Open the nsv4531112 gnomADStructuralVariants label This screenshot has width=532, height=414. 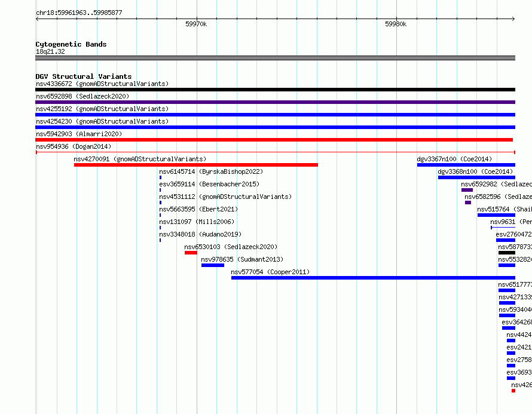[x=225, y=197]
